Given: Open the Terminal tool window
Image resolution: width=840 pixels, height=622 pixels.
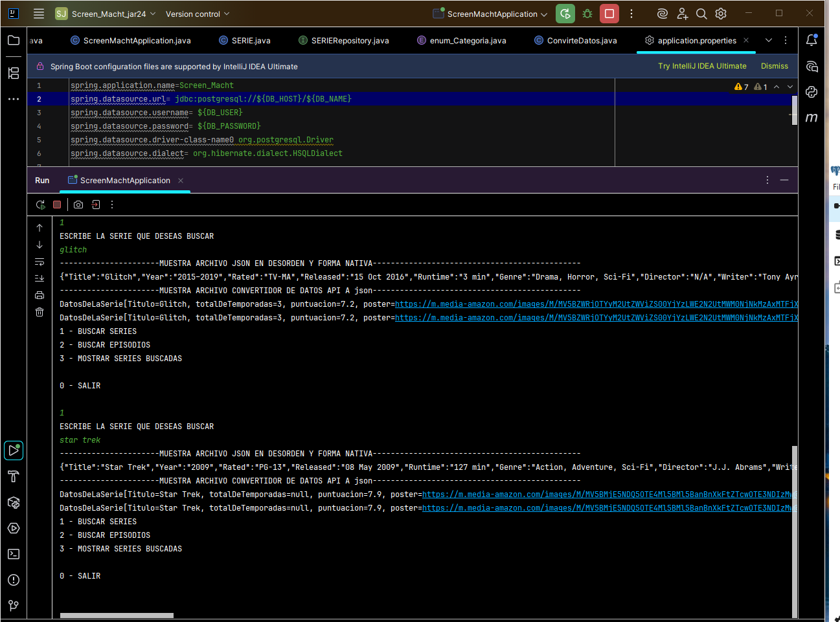Looking at the screenshot, I should click(14, 554).
